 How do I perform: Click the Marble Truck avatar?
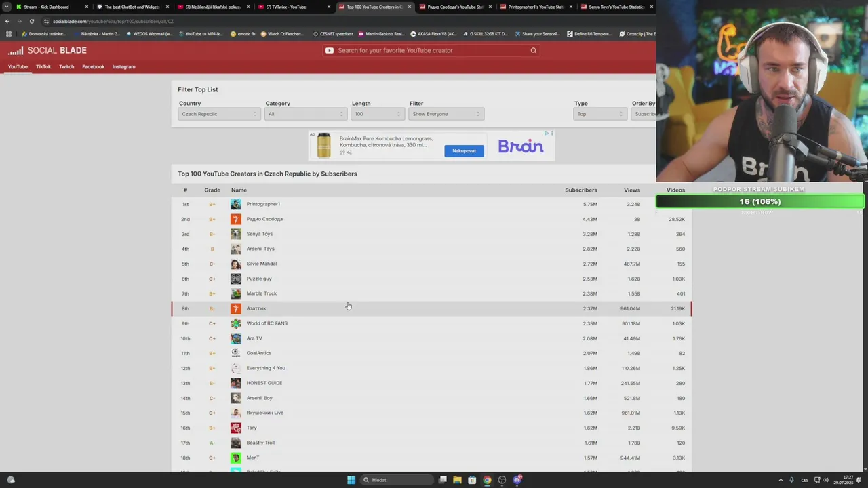(x=236, y=293)
